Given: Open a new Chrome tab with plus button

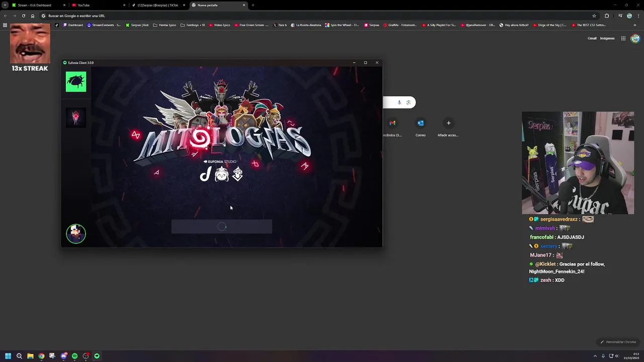Looking at the screenshot, I should pos(253,5).
